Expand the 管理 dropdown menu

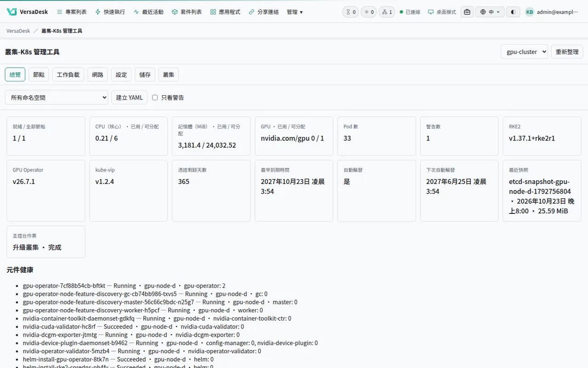coord(294,12)
